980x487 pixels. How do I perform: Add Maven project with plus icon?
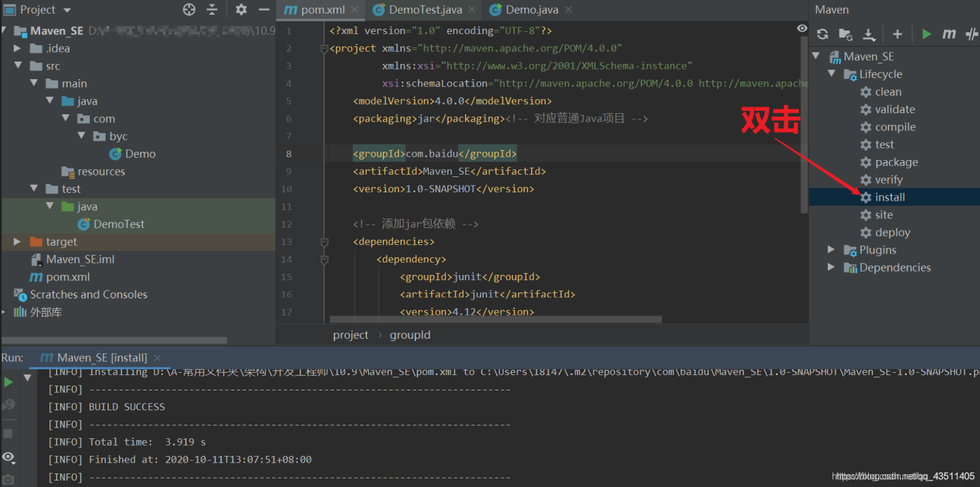point(897,35)
